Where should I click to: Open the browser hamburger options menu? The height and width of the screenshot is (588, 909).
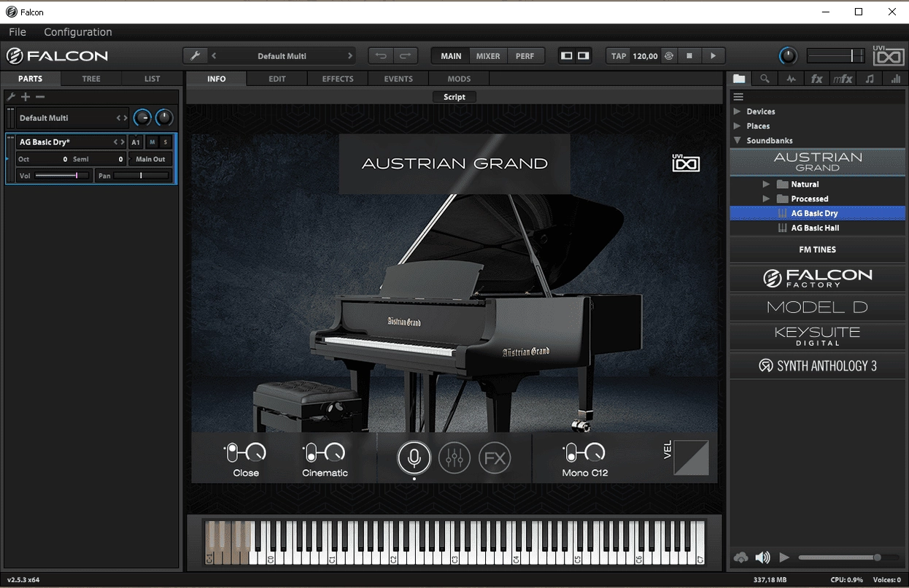(x=738, y=97)
